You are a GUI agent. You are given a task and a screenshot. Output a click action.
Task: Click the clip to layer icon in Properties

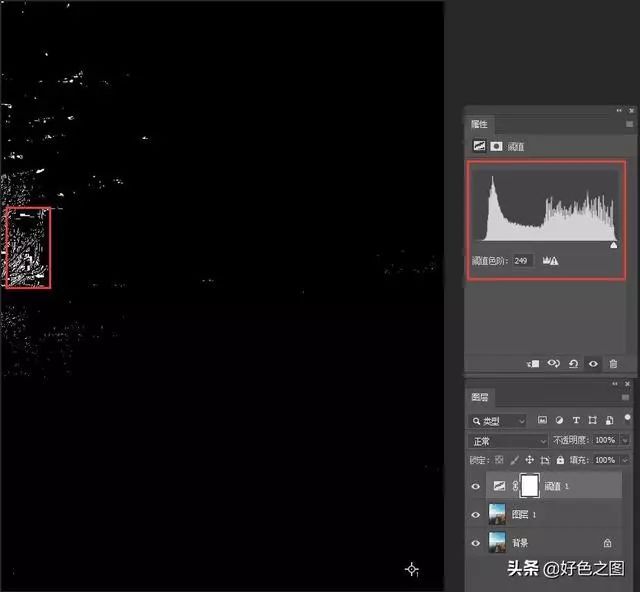pos(534,365)
